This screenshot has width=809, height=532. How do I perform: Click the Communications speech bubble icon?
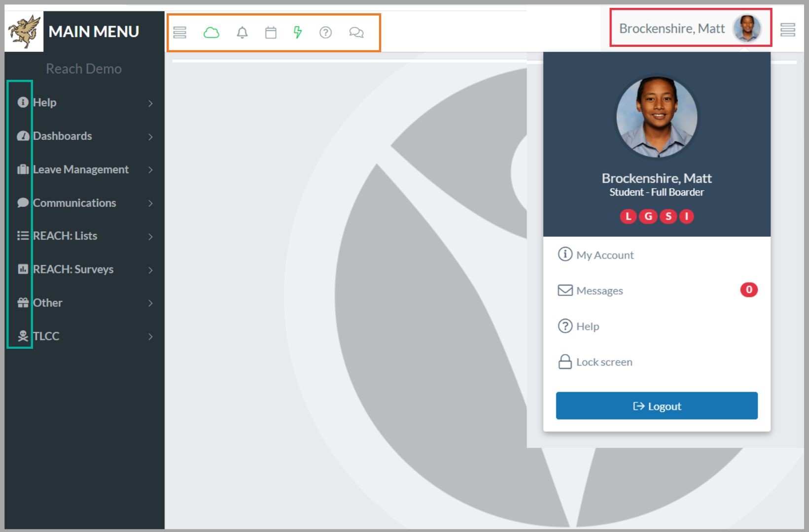(x=23, y=202)
